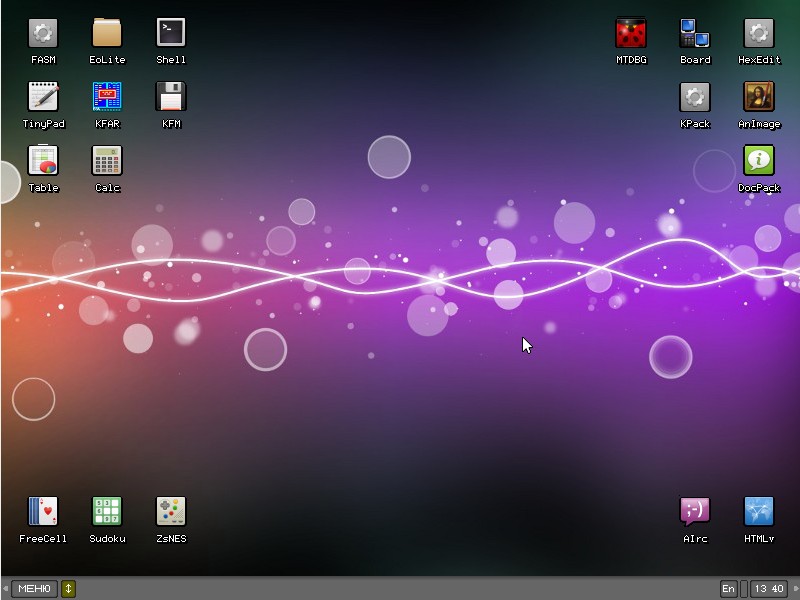
Task: Launch the Sudoku game
Action: 107,512
